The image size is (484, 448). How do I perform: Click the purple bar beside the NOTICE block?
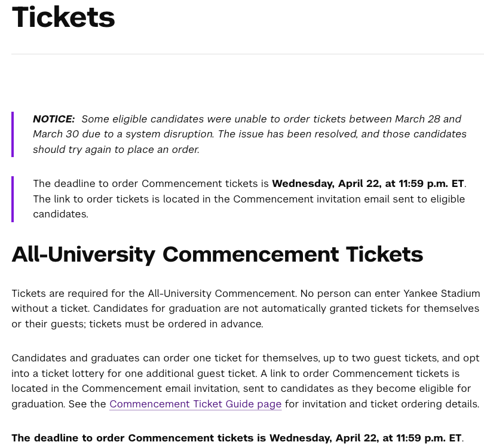[x=13, y=134]
